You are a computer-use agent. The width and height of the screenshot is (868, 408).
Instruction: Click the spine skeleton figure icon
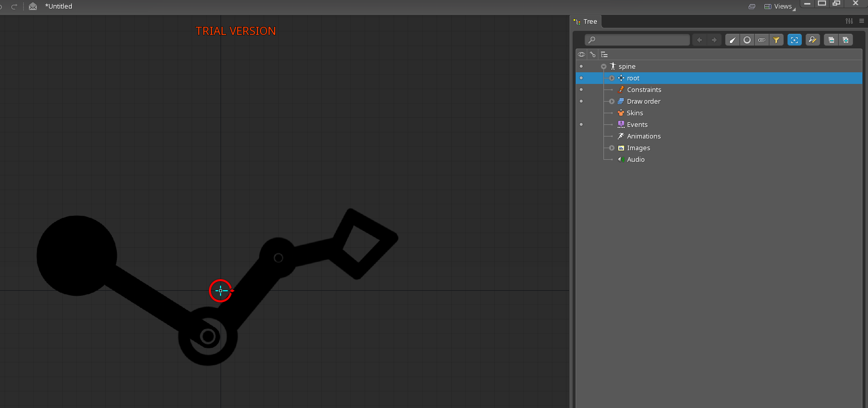[x=613, y=66]
